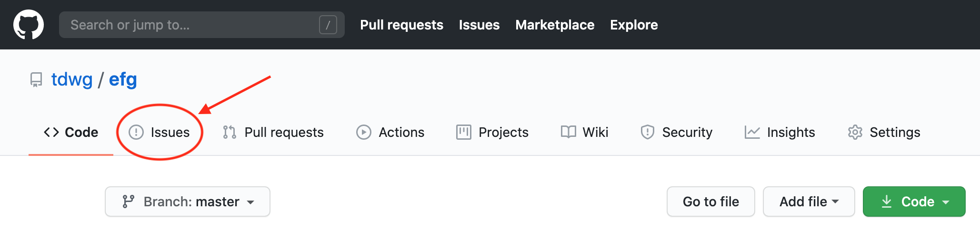980x231 pixels.
Task: Click the Go to file button
Action: [711, 202]
